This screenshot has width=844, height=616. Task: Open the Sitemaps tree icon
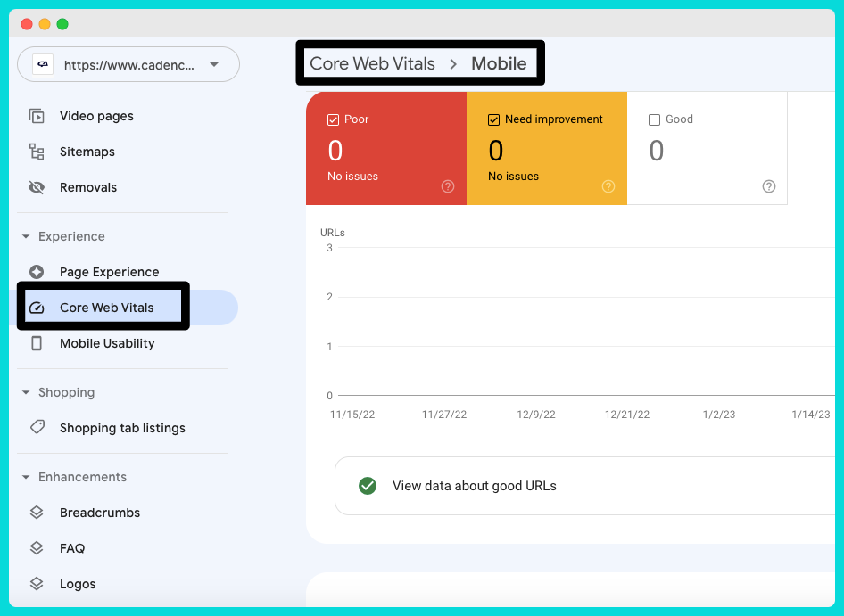[37, 152]
